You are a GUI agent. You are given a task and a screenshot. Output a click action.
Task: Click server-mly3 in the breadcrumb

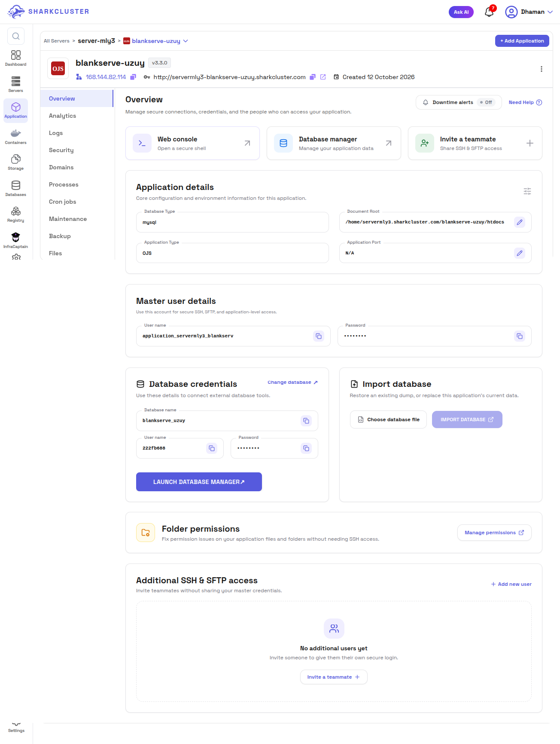[x=96, y=41]
